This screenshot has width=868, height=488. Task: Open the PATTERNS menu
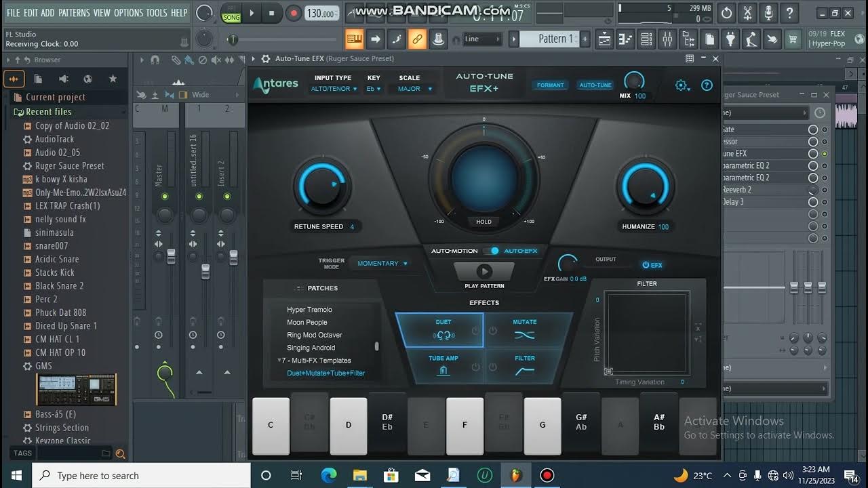click(x=74, y=13)
